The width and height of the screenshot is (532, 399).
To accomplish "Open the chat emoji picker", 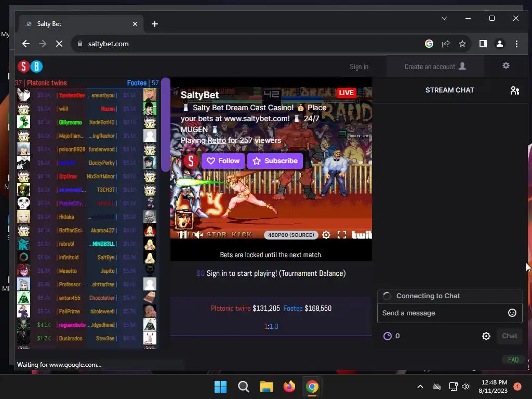I will [512, 313].
